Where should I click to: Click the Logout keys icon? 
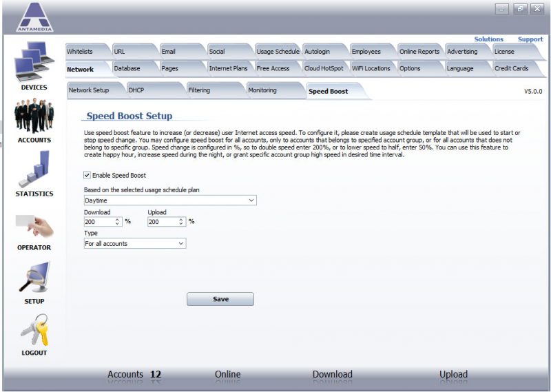(x=34, y=331)
